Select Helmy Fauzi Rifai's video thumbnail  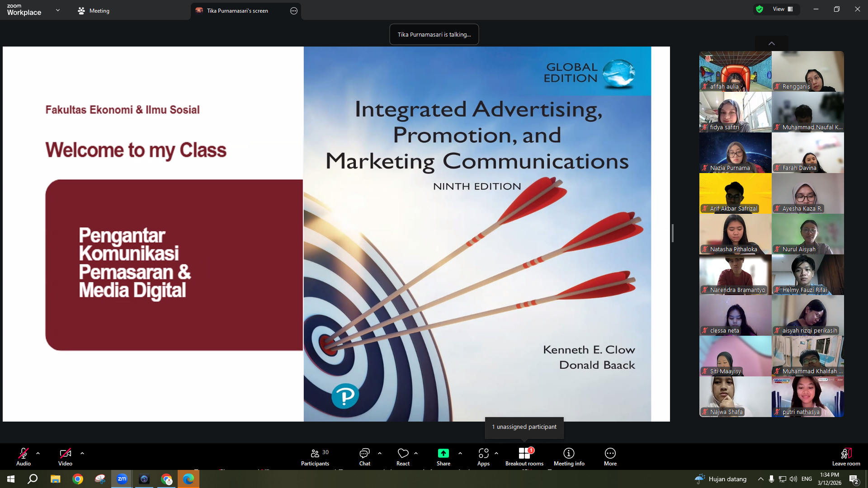(x=808, y=275)
